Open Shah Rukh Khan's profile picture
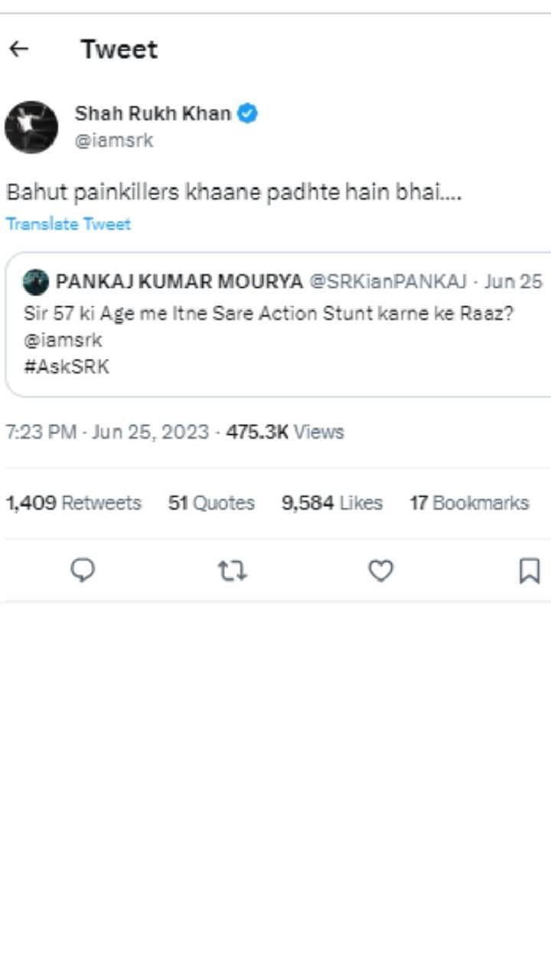Image resolution: width=551 pixels, height=980 pixels. click(x=31, y=127)
